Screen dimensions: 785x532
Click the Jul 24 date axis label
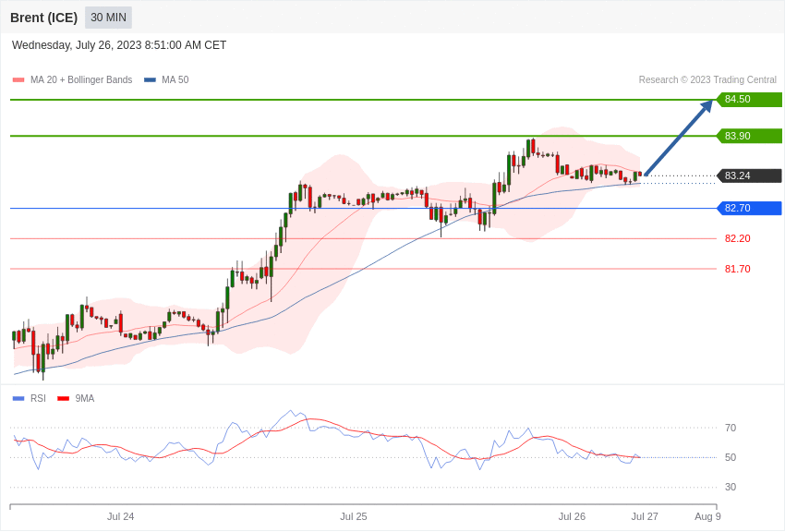pyautogui.click(x=120, y=516)
